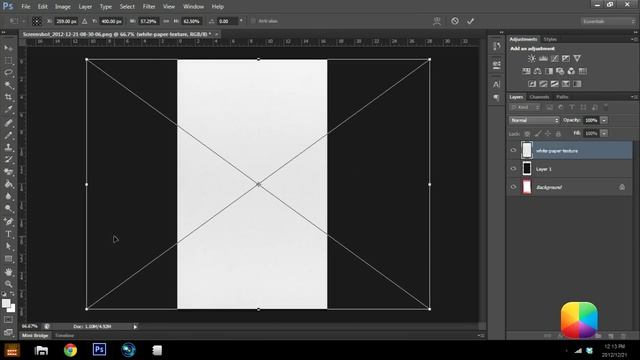The height and width of the screenshot is (360, 640).
Task: Toggle relative positioning triangle for reference point
Action: coord(84,21)
